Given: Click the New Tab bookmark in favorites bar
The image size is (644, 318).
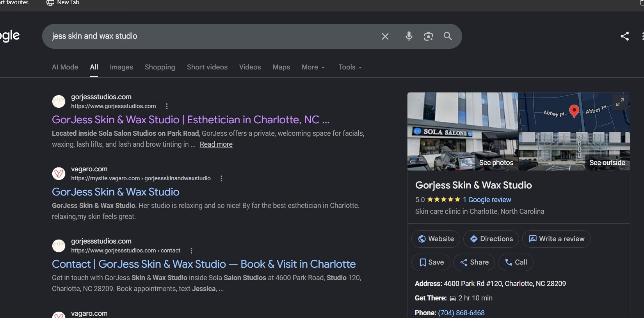Looking at the screenshot, I should tap(63, 3).
